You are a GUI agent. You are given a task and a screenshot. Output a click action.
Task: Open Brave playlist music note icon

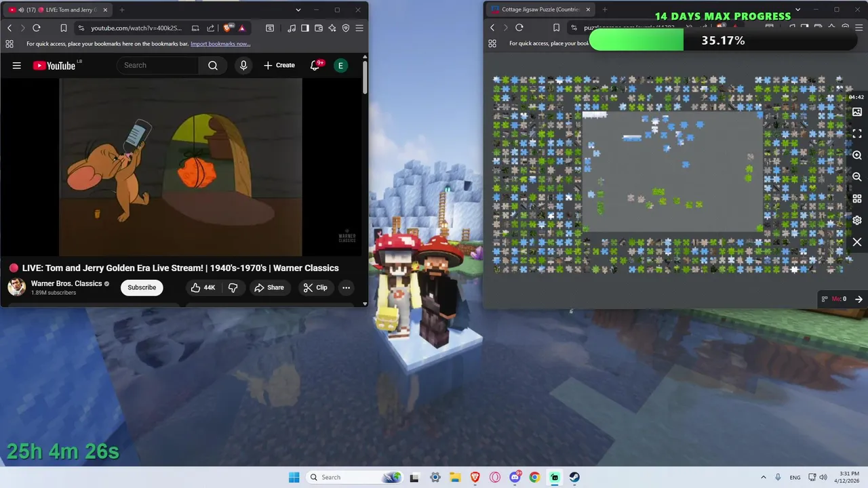pyautogui.click(x=292, y=28)
